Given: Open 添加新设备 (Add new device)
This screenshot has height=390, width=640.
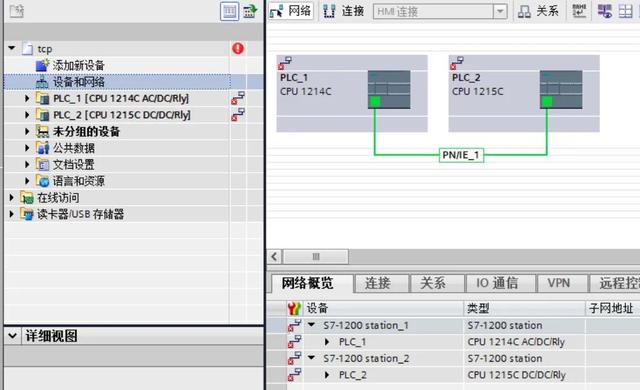Looking at the screenshot, I should [78, 65].
